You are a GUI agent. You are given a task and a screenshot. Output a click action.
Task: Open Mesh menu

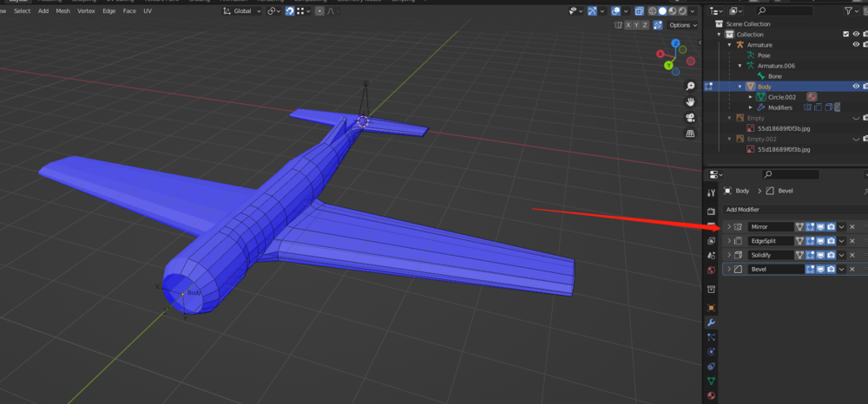coord(62,11)
